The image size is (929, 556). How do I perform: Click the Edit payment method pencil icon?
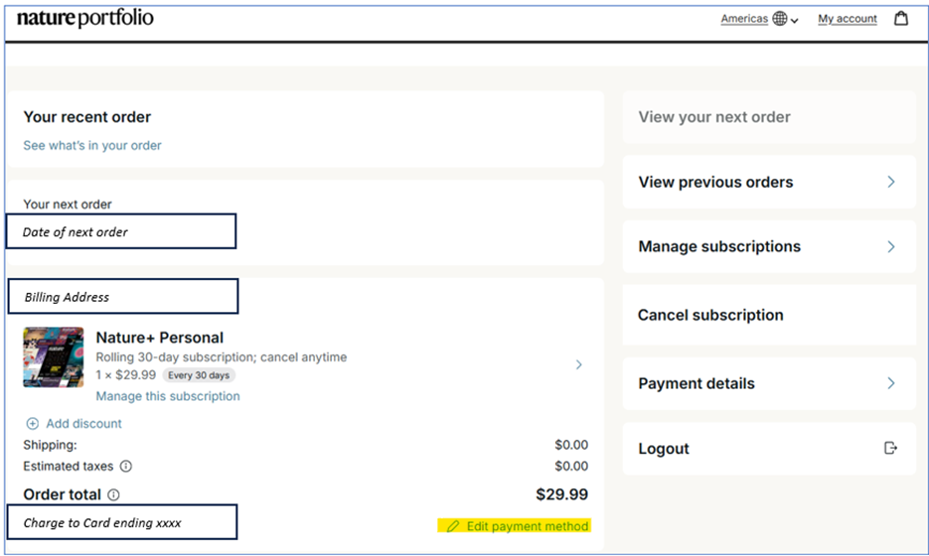[x=453, y=526]
